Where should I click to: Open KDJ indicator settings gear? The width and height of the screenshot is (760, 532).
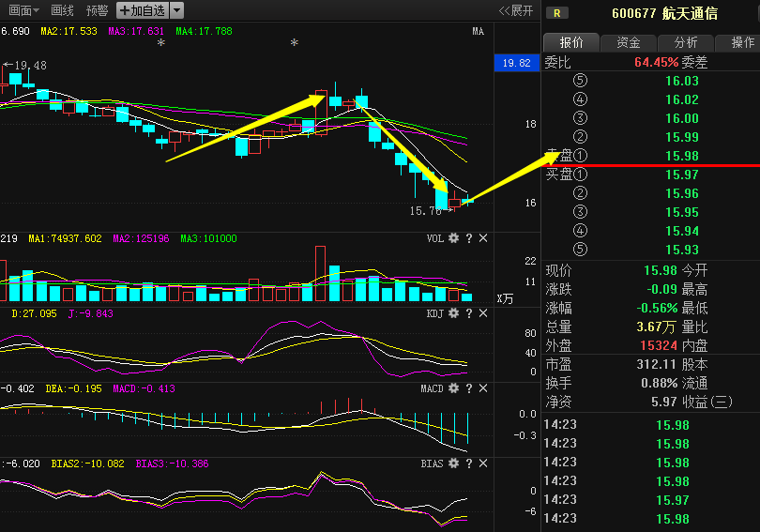(x=453, y=313)
